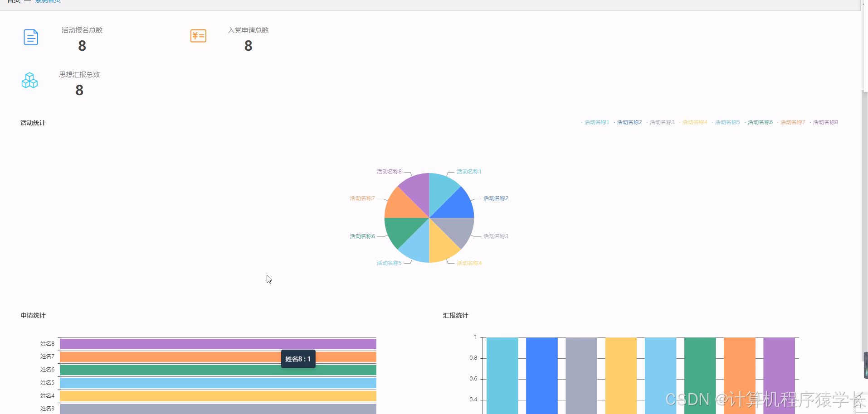
Task: Click the number 8 under 活动报名总数
Action: coord(82,46)
